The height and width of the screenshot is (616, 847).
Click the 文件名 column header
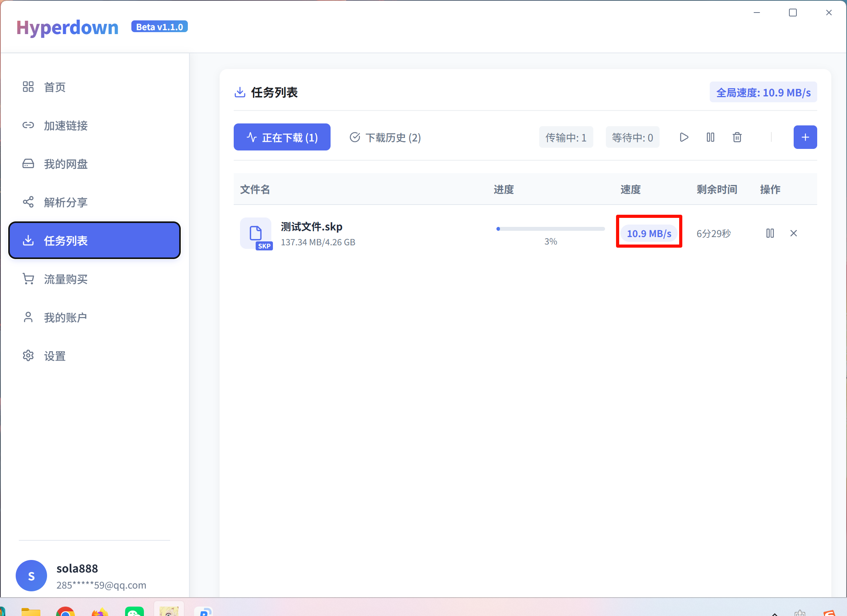255,189
